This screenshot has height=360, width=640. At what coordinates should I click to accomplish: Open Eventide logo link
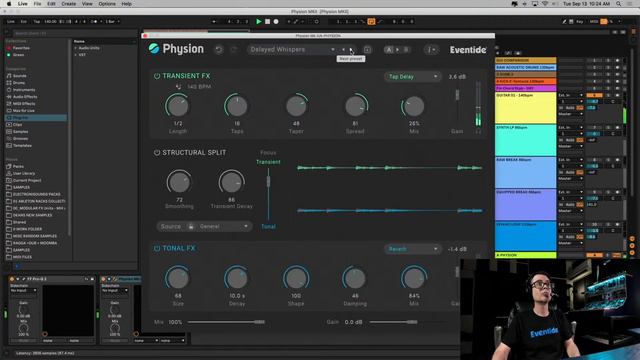coord(468,50)
